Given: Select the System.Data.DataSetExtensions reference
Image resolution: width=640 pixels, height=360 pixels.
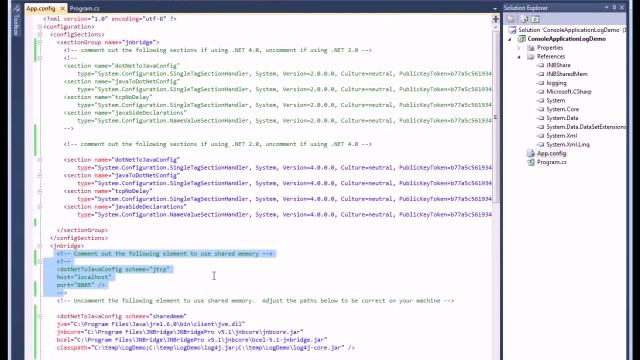Looking at the screenshot, I should [586, 127].
